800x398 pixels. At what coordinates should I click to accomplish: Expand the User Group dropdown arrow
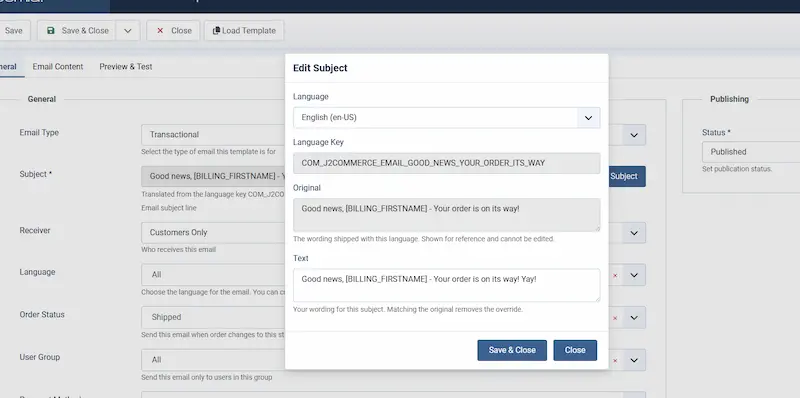click(x=634, y=360)
